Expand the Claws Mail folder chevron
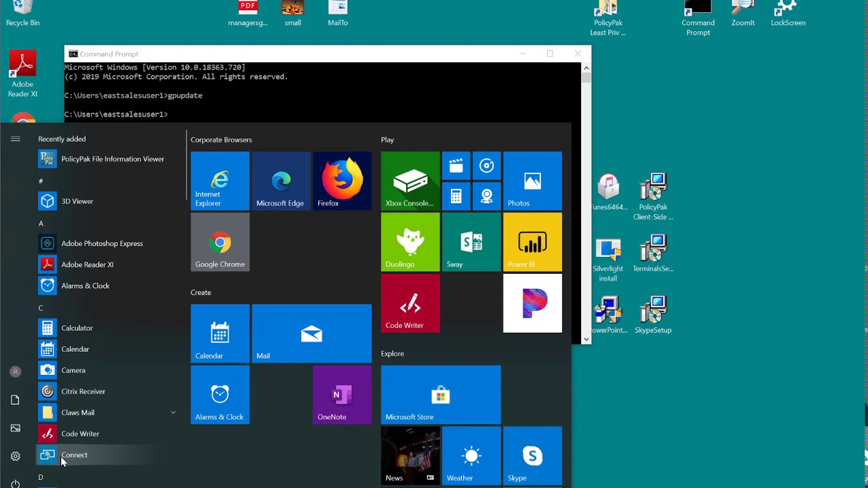Screen dimensions: 868x488 (173, 412)
